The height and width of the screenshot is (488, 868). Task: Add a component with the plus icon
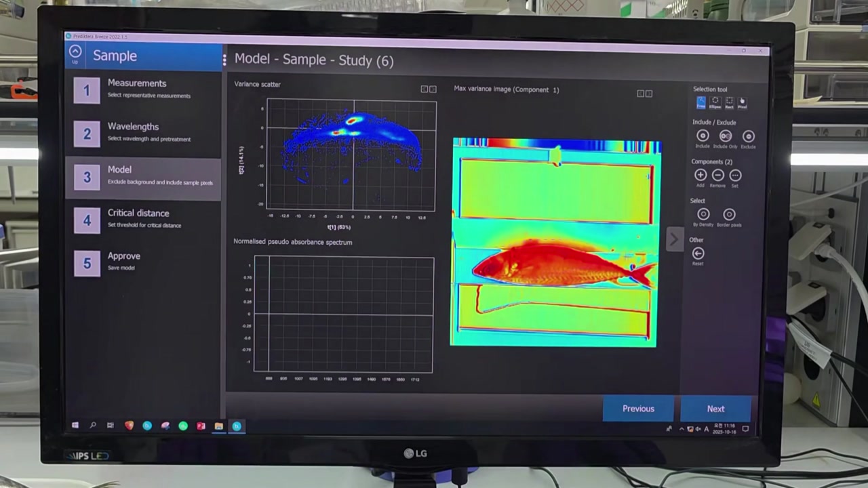(x=701, y=176)
